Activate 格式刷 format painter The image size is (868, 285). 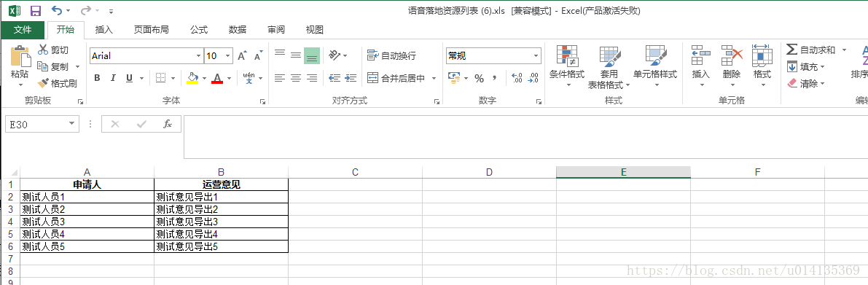pos(57,84)
